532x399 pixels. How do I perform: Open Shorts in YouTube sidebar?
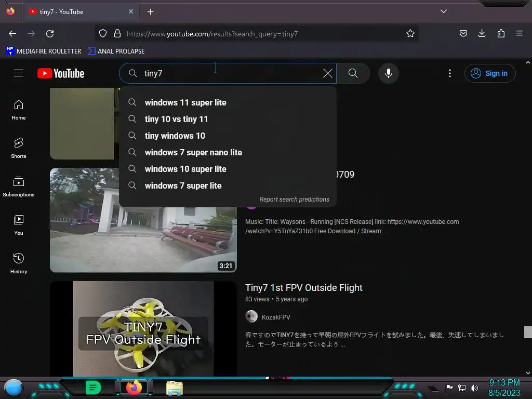[19, 148]
